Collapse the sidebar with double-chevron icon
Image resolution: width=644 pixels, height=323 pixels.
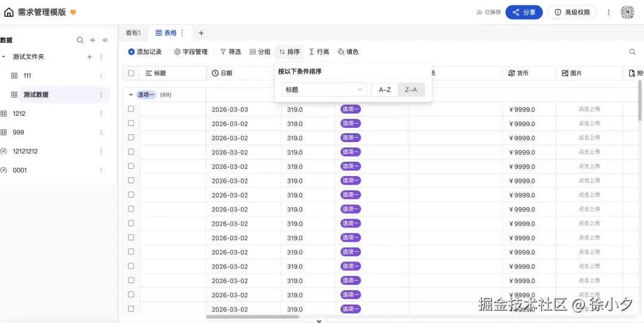(x=105, y=41)
